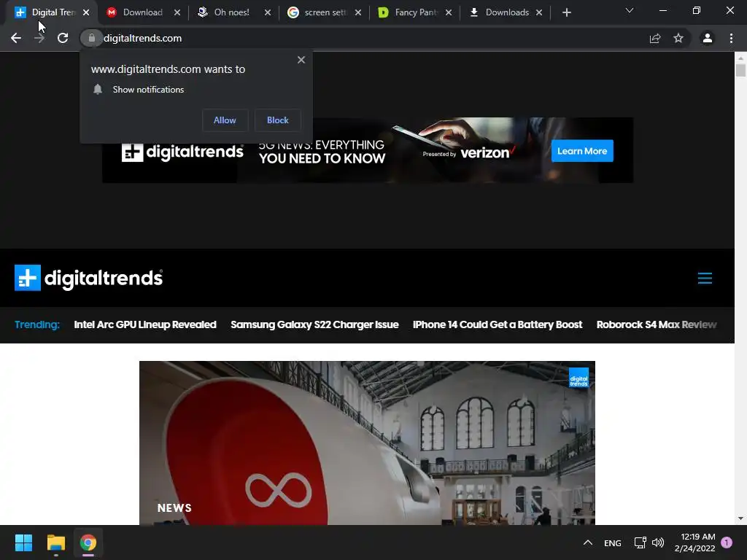Close the Downloads tab
This screenshot has height=560, width=747.
[x=539, y=12]
